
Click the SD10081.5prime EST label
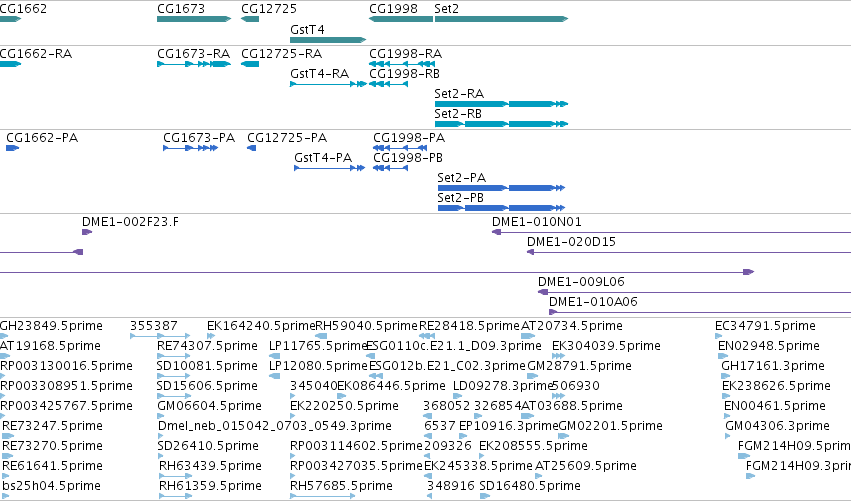[207, 366]
